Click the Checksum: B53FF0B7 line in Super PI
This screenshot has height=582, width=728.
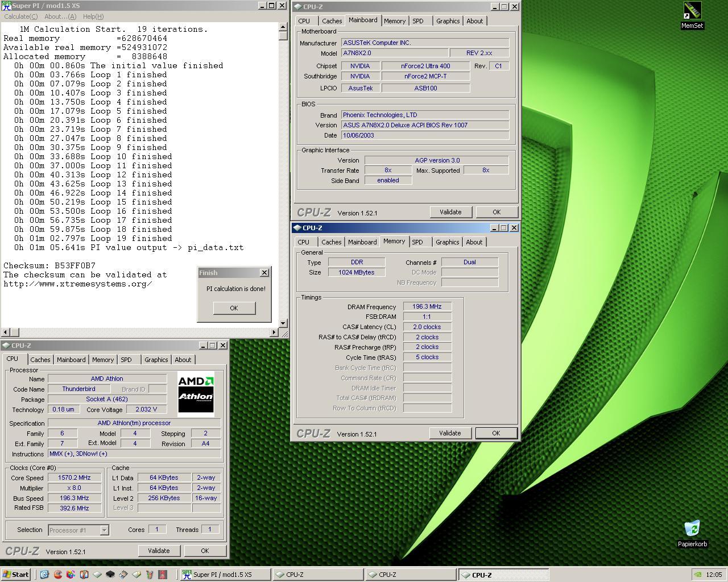[49, 265]
